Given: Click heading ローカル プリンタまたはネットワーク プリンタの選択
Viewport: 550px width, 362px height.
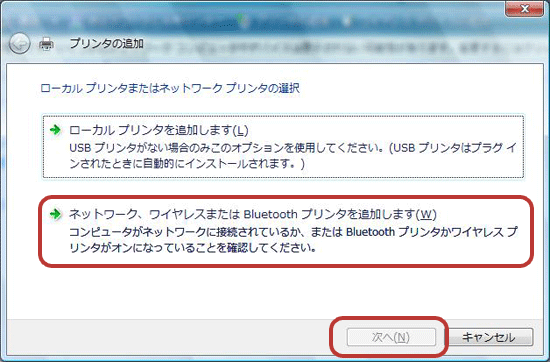Looking at the screenshot, I should (170, 88).
